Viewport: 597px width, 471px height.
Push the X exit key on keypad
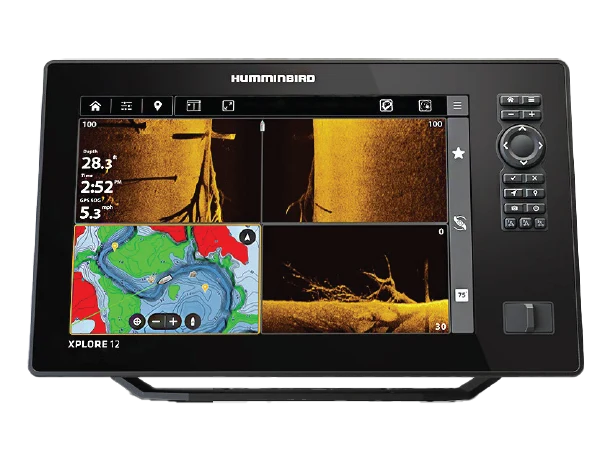point(535,178)
